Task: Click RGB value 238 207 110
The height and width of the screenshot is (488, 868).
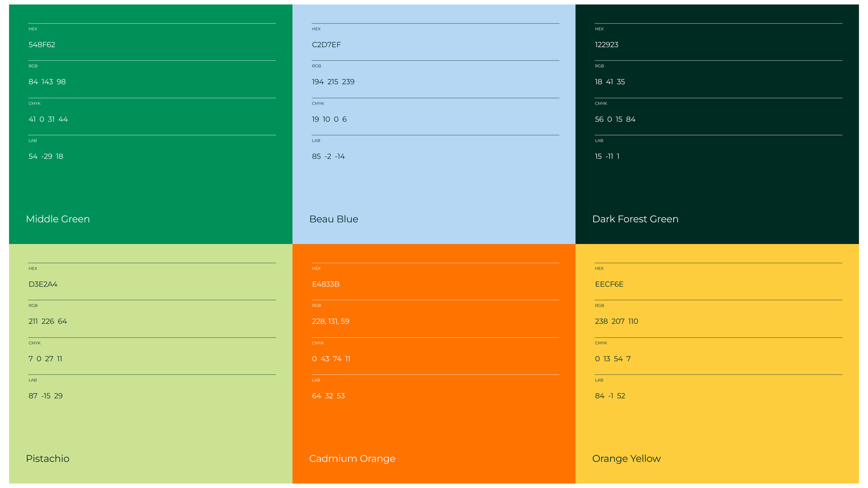Action: click(x=616, y=321)
